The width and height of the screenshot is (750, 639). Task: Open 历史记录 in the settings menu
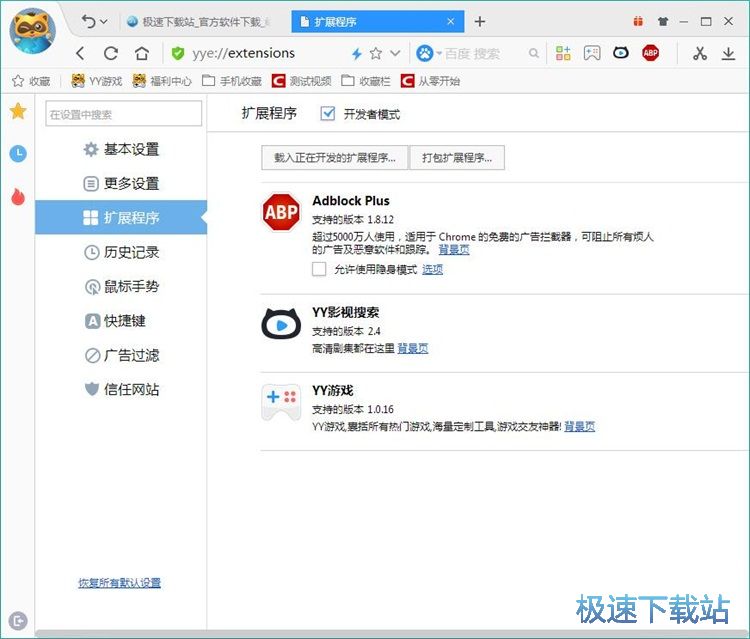(121, 252)
